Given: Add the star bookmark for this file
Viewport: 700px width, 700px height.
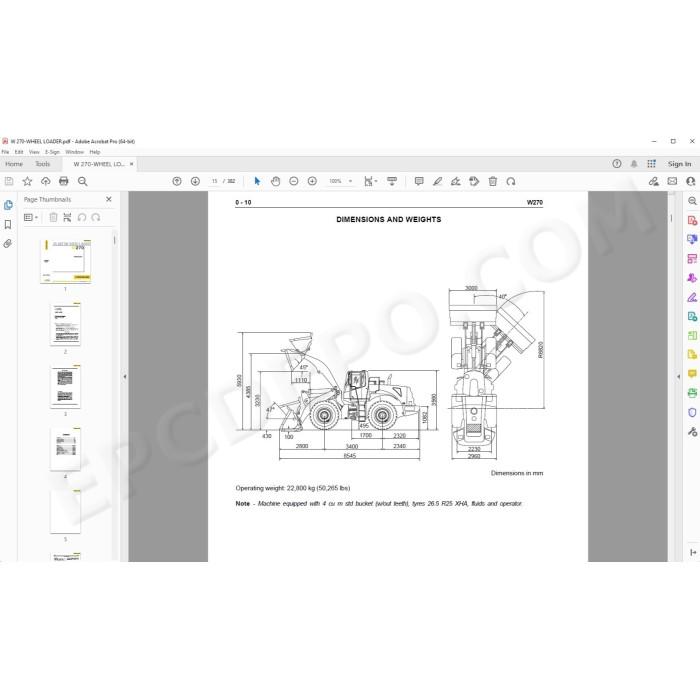Looking at the screenshot, I should click(x=27, y=181).
